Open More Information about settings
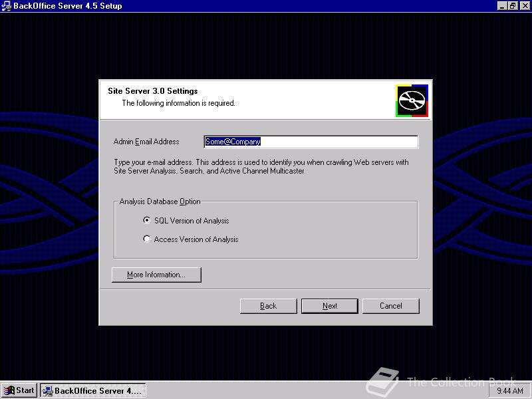The height and width of the screenshot is (399, 532). point(156,275)
